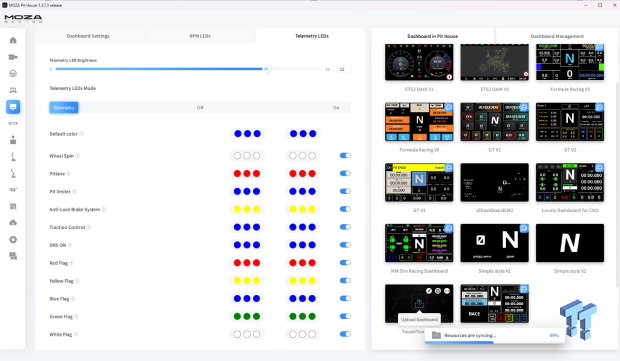Click the info icon beside Anti-Lock Brake System
The height and width of the screenshot is (361, 620).
(x=104, y=209)
